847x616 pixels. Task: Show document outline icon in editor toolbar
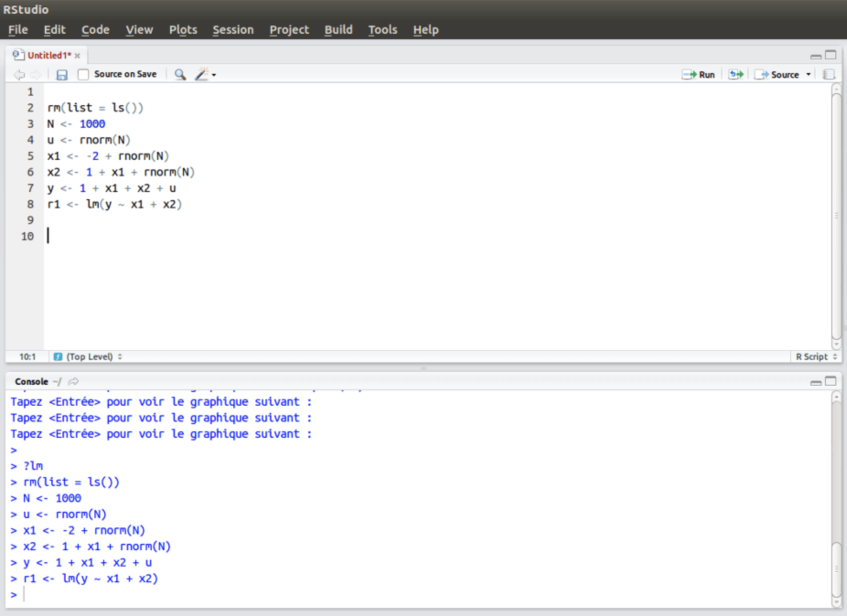829,74
